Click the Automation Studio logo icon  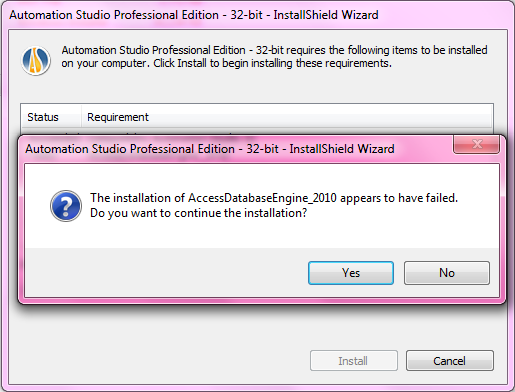[36, 61]
